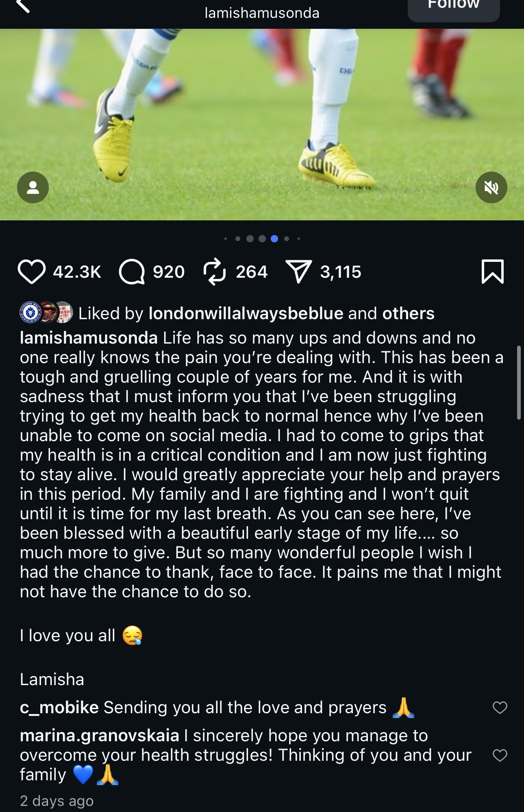524x812 pixels.
Task: Tap the back arrow icon
Action: coord(23,6)
